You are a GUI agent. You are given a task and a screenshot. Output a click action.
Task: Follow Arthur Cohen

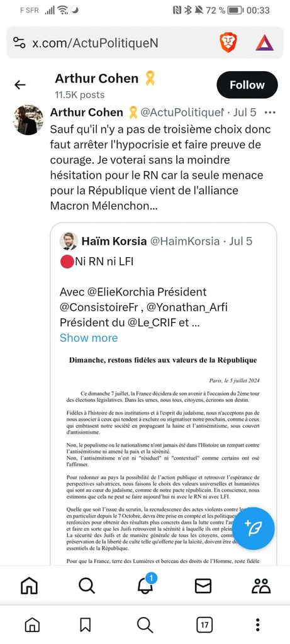coord(247,85)
